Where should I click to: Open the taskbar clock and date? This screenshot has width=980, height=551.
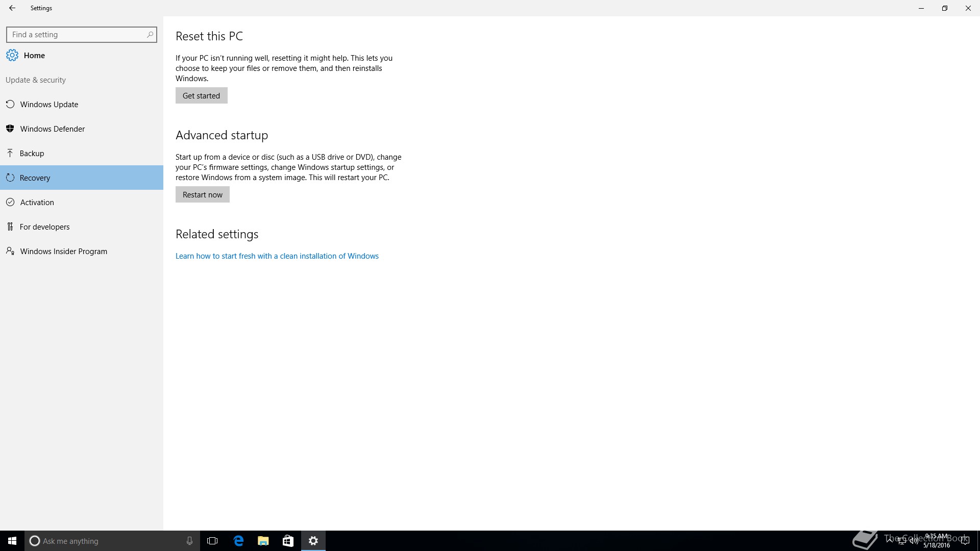[x=937, y=541]
